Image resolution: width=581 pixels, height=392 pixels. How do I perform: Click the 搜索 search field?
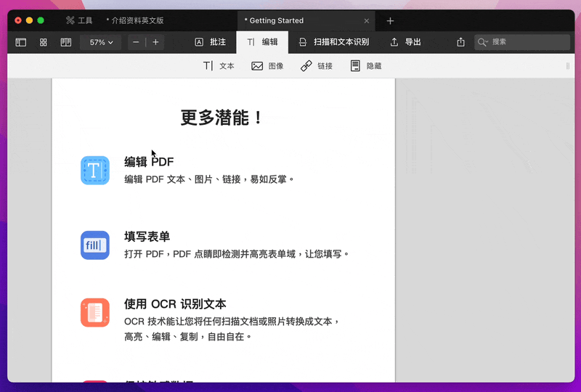[521, 43]
